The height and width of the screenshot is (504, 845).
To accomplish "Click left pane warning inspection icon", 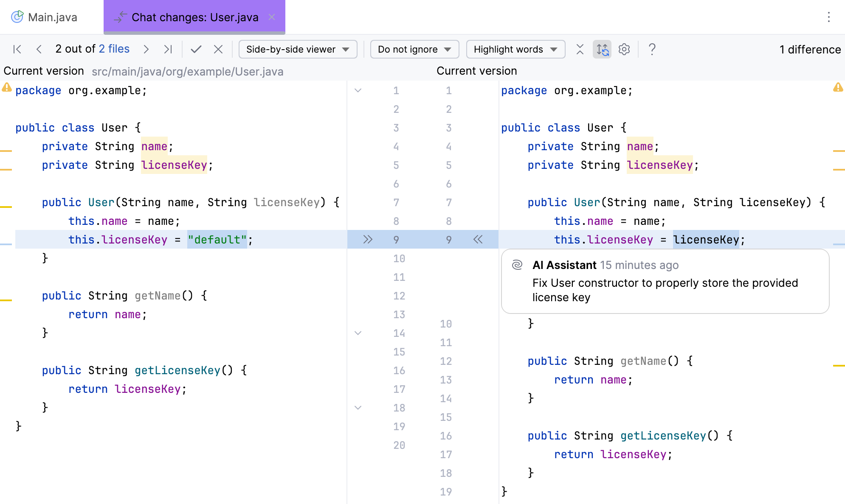I will pyautogui.click(x=7, y=87).
